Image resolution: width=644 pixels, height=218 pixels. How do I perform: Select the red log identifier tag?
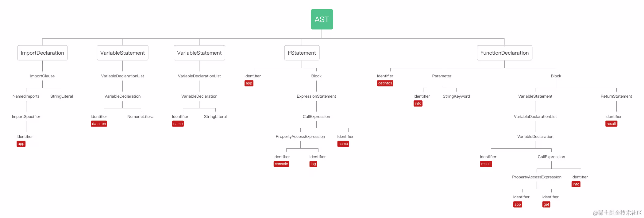point(313,164)
